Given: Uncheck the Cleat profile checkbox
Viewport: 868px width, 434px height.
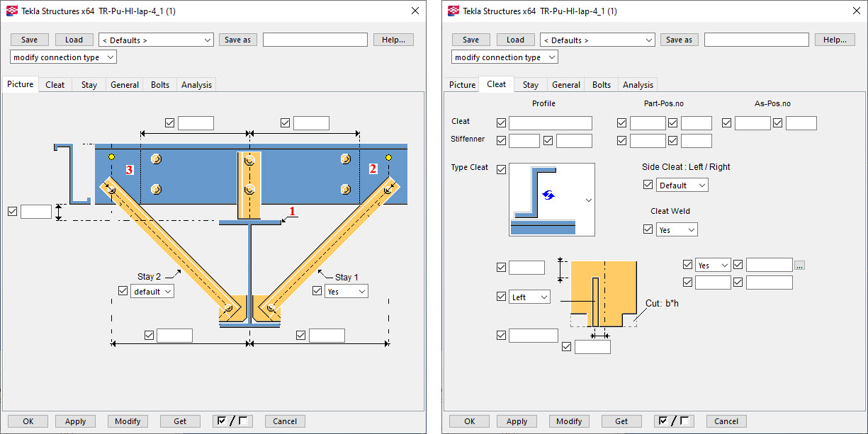Looking at the screenshot, I should coord(502,123).
